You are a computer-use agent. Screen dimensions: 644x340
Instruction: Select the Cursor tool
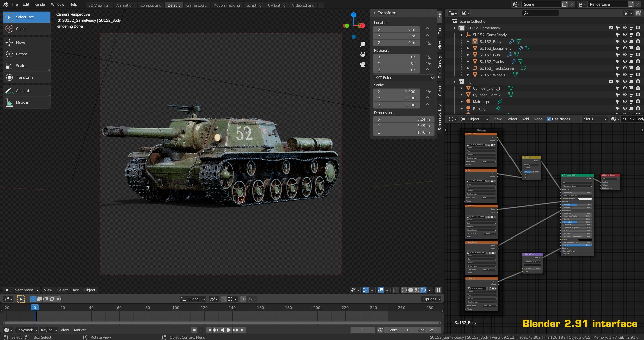26,29
